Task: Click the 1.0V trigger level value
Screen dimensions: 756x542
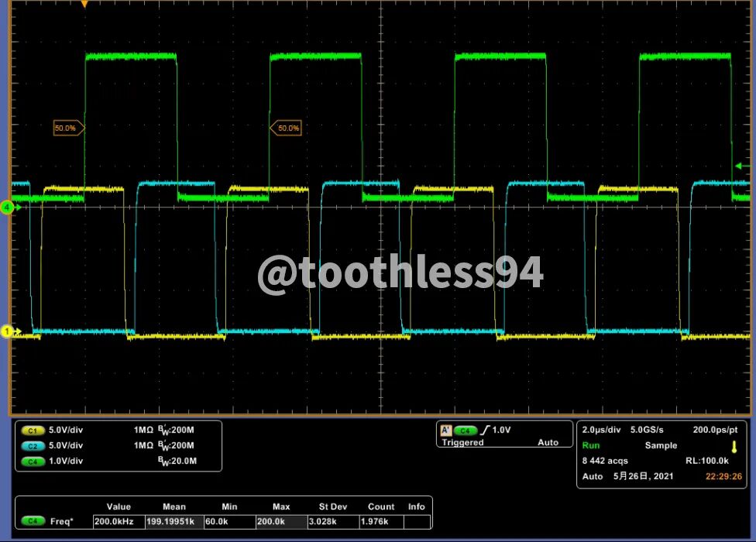Action: [x=501, y=430]
